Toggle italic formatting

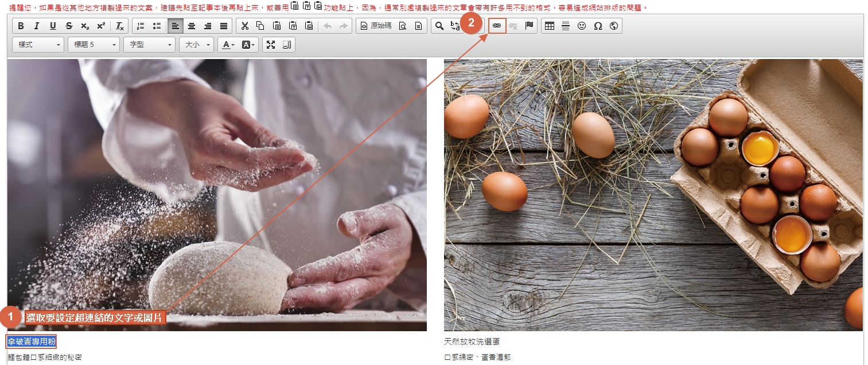(x=37, y=26)
